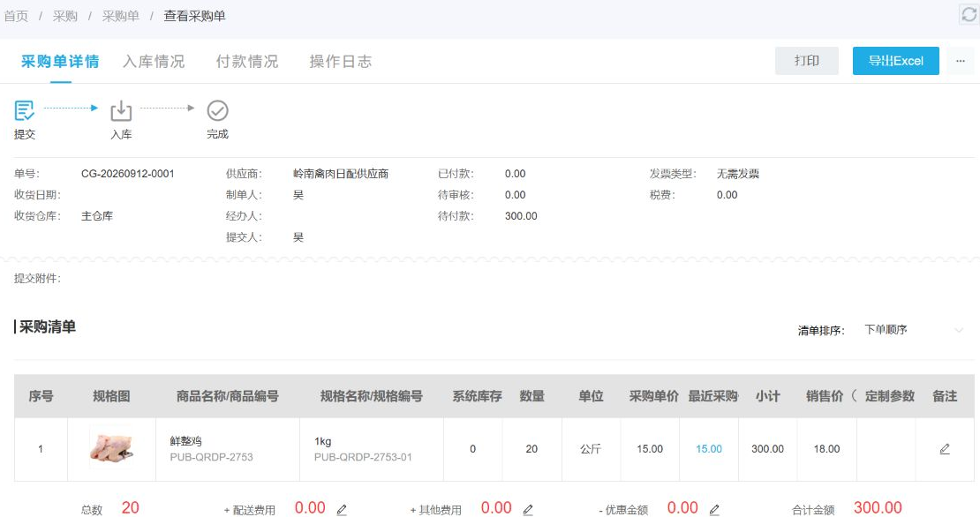Image resolution: width=980 pixels, height=517 pixels.
Task: Click the 提交 step icon
Action: (x=25, y=111)
